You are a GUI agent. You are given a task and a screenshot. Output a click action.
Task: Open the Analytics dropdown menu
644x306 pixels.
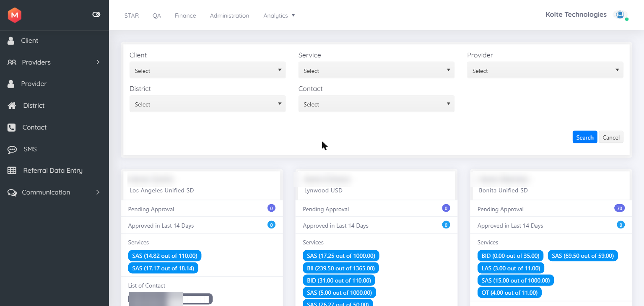[279, 16]
